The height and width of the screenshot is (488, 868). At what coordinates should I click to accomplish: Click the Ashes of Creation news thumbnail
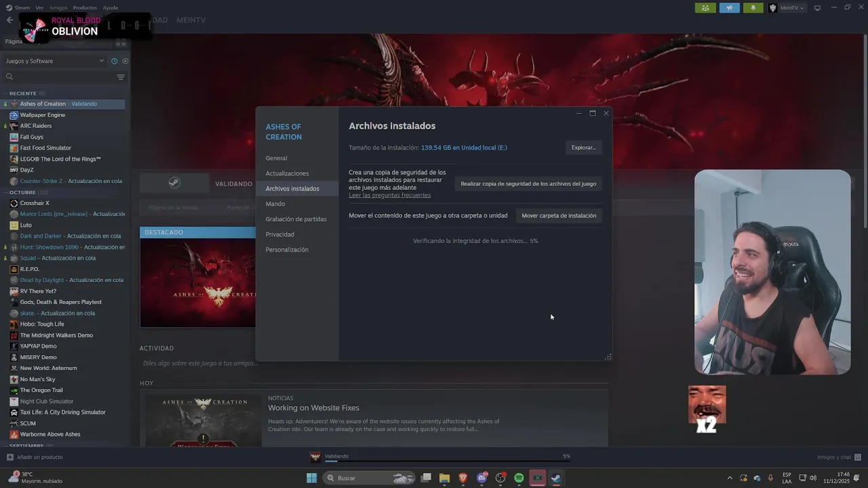203,420
